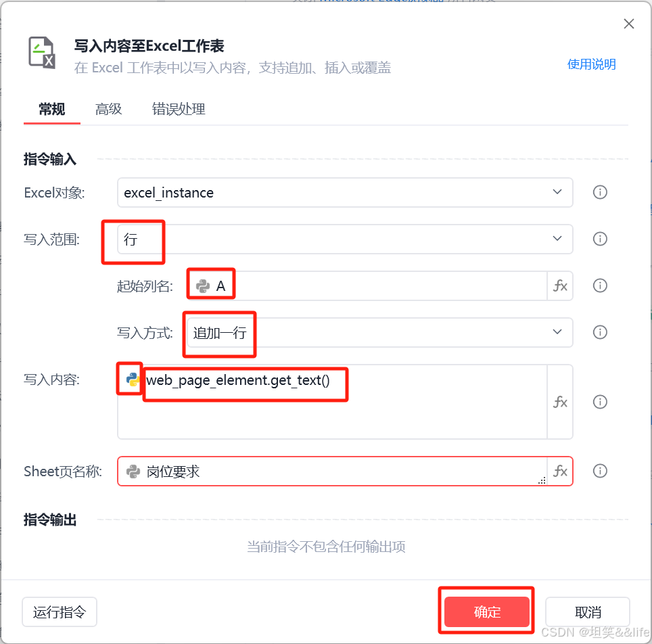Toggle Python mode icon in 写入内容 field
The height and width of the screenshot is (644, 652).
133,379
